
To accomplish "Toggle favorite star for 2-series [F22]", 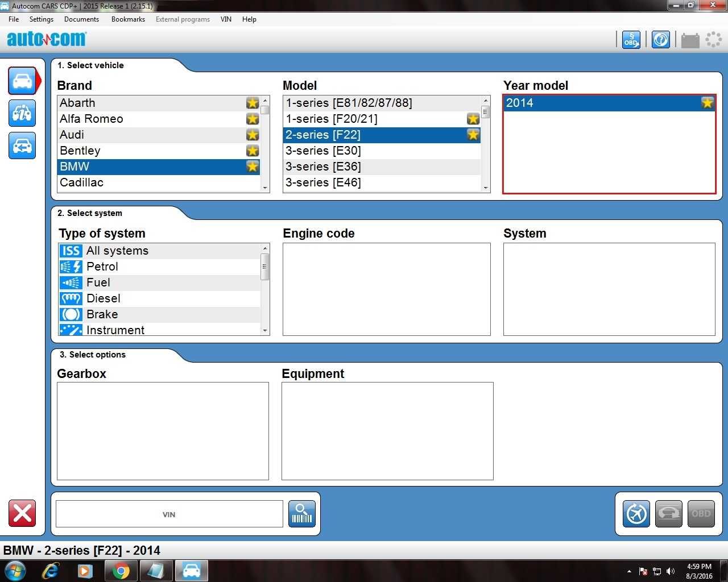I will point(473,135).
